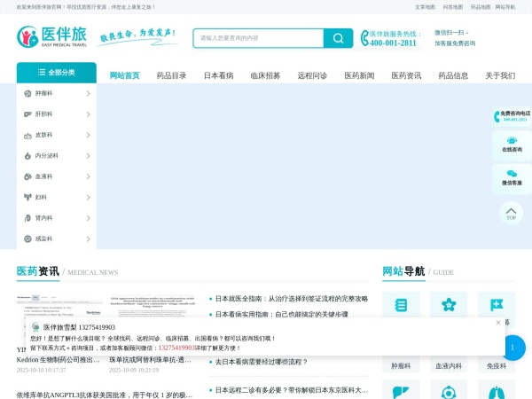Open the 医药资讯 menu item
Viewport: 532px width, 399px height.
pyautogui.click(x=406, y=75)
